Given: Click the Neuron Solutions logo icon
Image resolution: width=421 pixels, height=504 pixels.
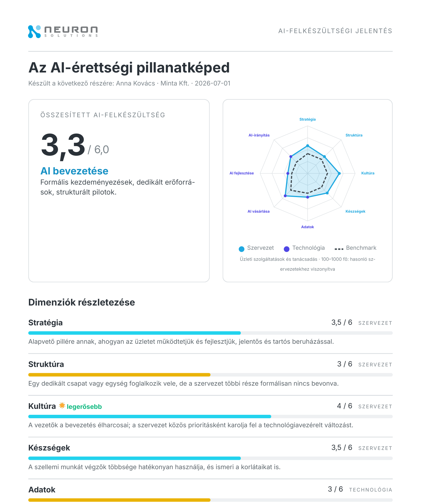Looking at the screenshot, I should (35, 31).
